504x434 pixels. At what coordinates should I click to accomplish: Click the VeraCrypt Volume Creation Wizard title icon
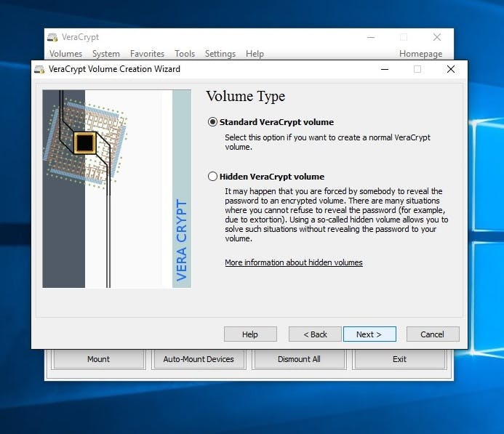(x=39, y=69)
